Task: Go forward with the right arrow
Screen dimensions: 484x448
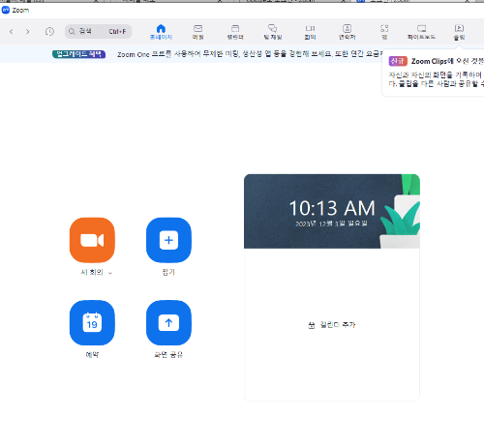Action: coord(28,32)
